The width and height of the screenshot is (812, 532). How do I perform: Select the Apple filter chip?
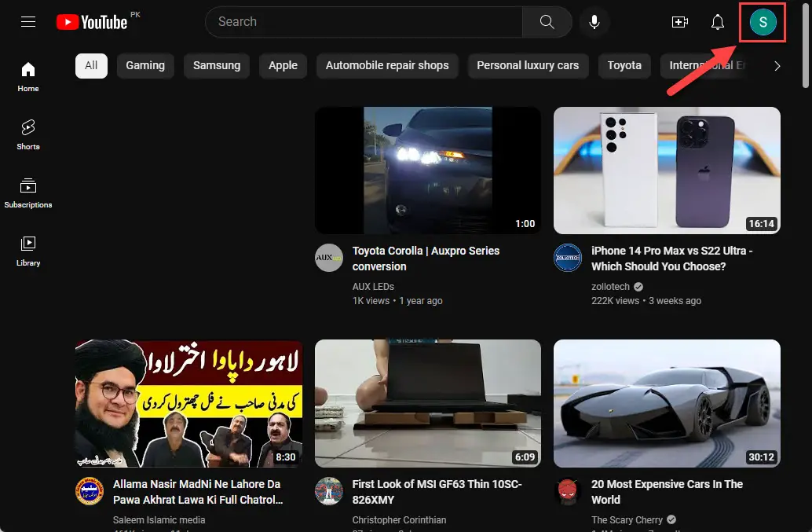(x=283, y=66)
